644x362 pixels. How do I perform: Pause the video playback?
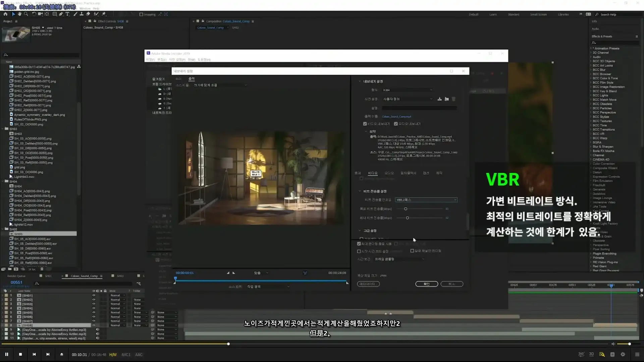click(6, 354)
